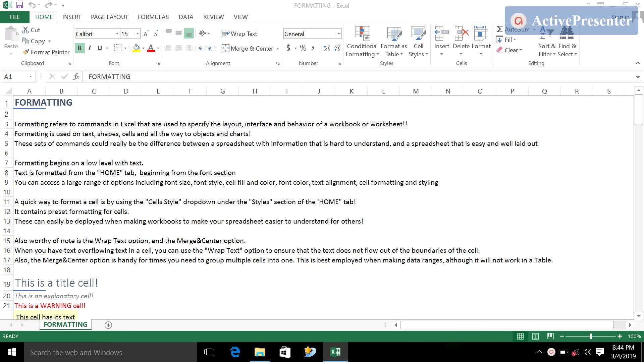The image size is (644, 362).
Task: Toggle Bottom Align vertical alignment
Action: pyautogui.click(x=189, y=33)
